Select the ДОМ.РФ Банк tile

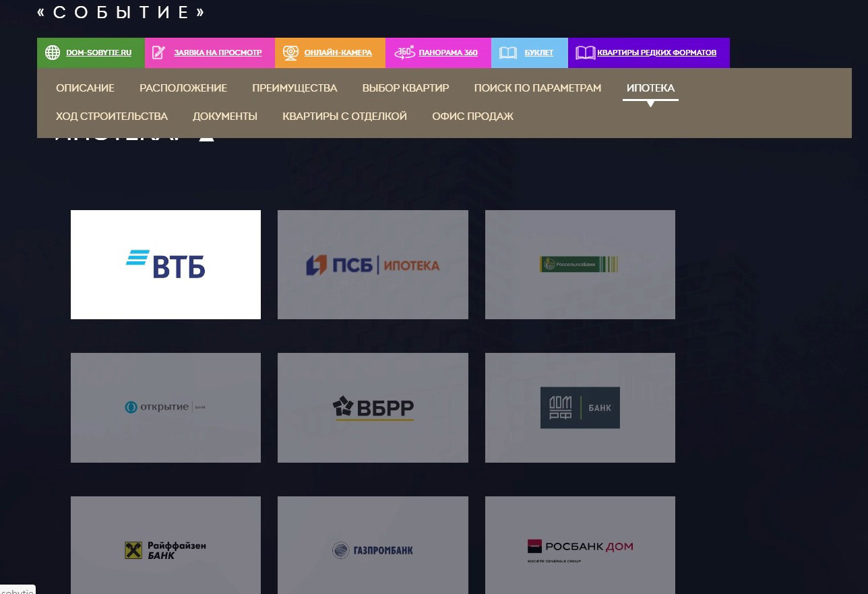point(580,407)
